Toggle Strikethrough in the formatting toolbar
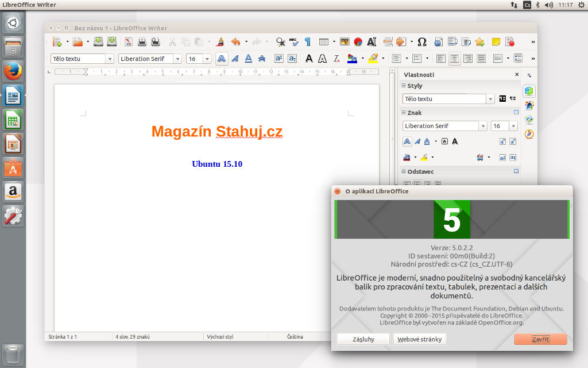 pos(262,59)
